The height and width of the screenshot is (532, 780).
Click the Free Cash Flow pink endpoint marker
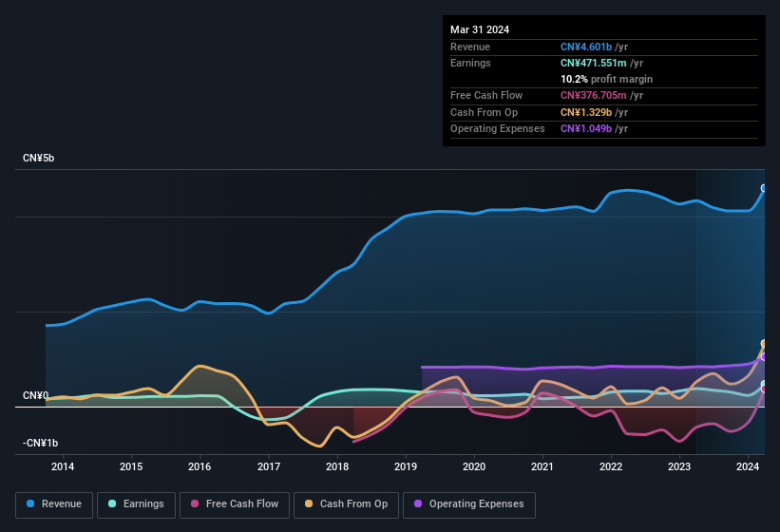tap(764, 389)
